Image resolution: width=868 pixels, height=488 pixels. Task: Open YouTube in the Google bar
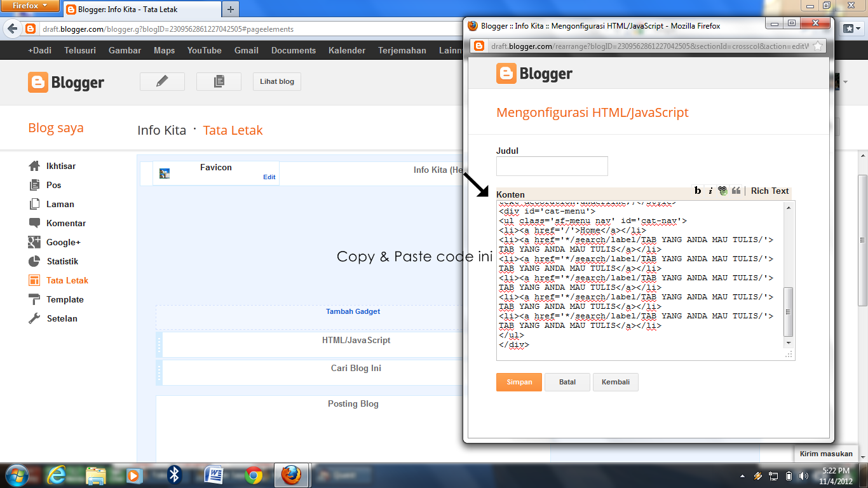[x=205, y=50]
